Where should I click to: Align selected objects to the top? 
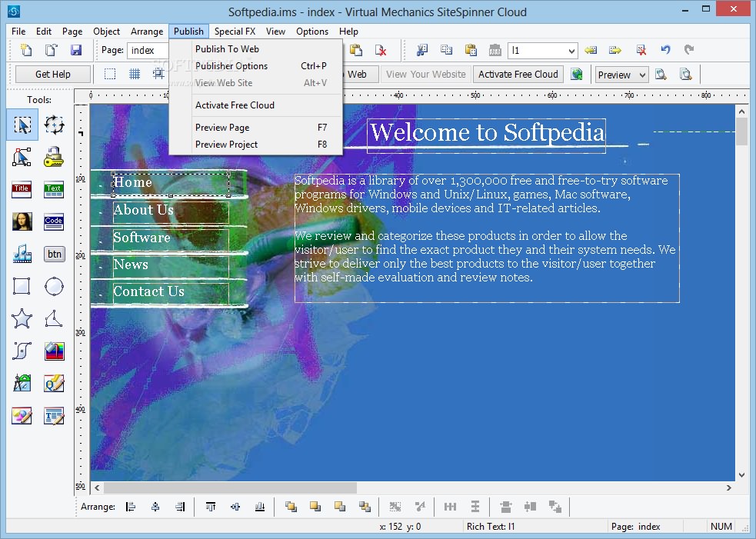[211, 507]
